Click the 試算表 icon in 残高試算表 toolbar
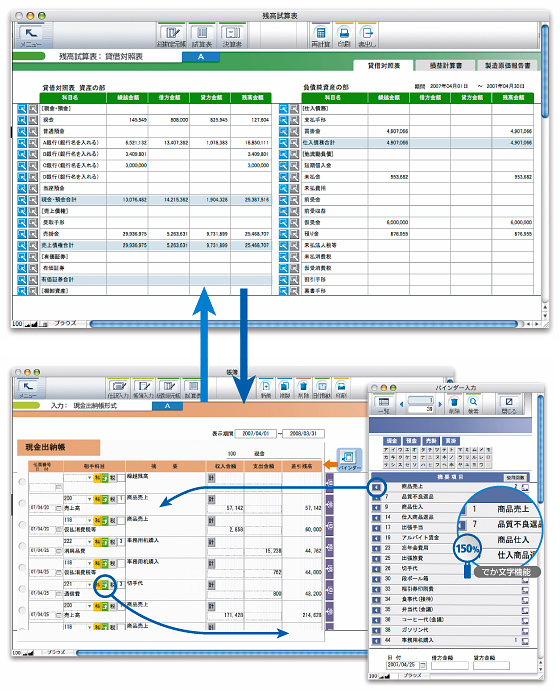Viewport: 560px width, 693px height. 202,36
